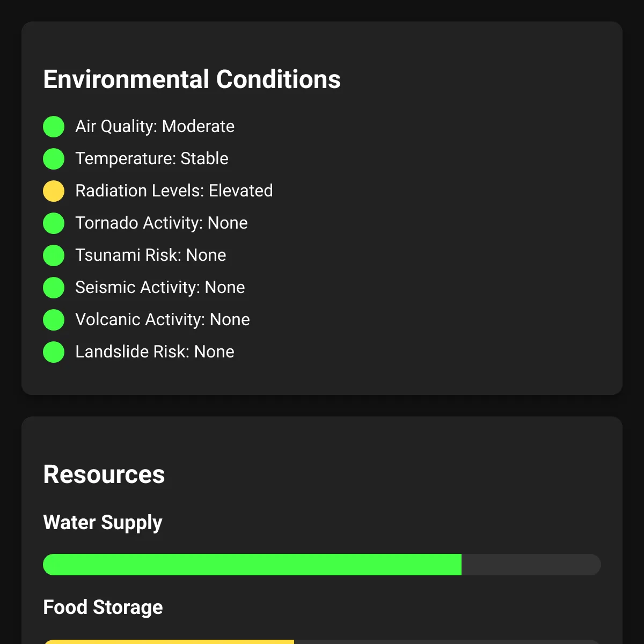Click the Water Supply progress bar
Image resolution: width=644 pixels, height=644 pixels.
pyautogui.click(x=322, y=565)
